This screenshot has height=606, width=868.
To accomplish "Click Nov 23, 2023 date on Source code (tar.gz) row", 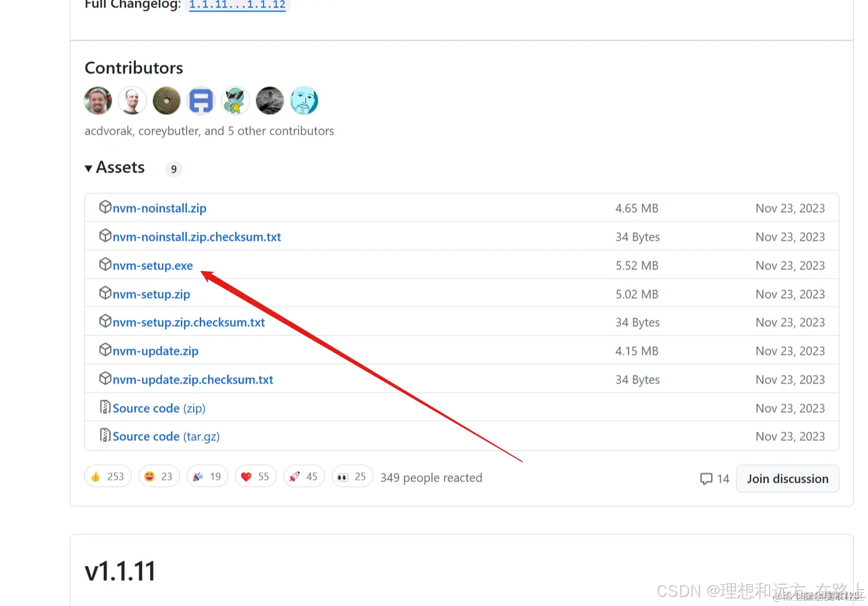I will point(790,436).
